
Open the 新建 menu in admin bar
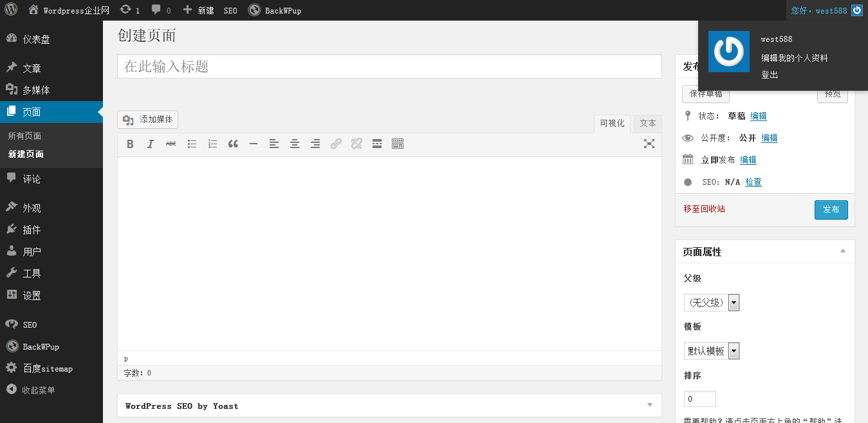coord(198,10)
